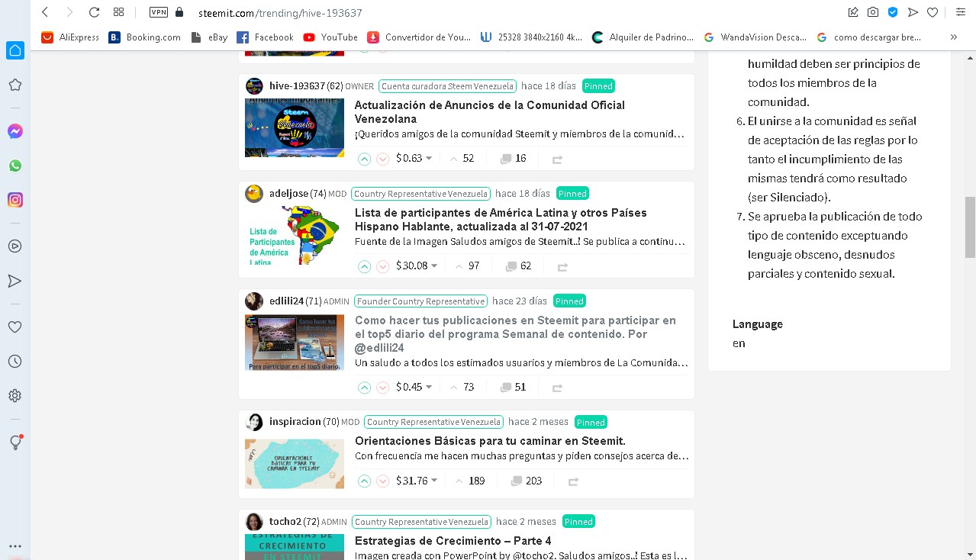Viewport: 976px width, 560px height.
Task: Open the AliExpress bookmark
Action: pos(70,37)
